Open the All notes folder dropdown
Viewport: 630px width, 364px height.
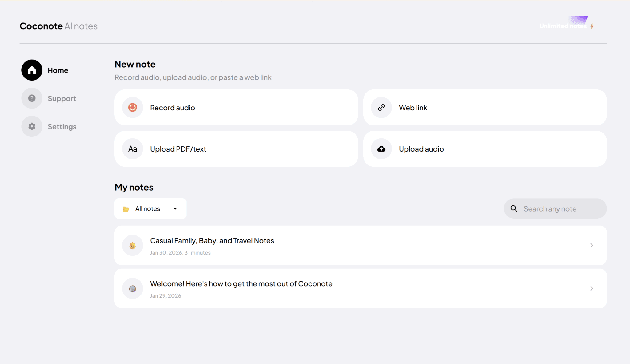pyautogui.click(x=150, y=209)
